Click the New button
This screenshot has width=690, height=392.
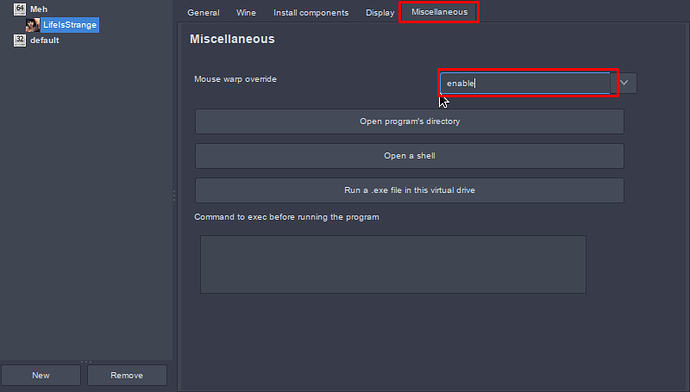41,375
